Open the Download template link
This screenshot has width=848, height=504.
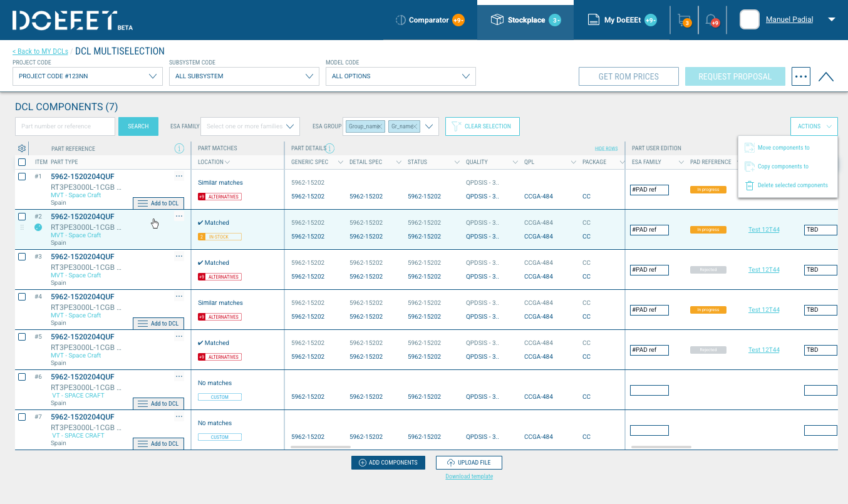[x=469, y=476]
